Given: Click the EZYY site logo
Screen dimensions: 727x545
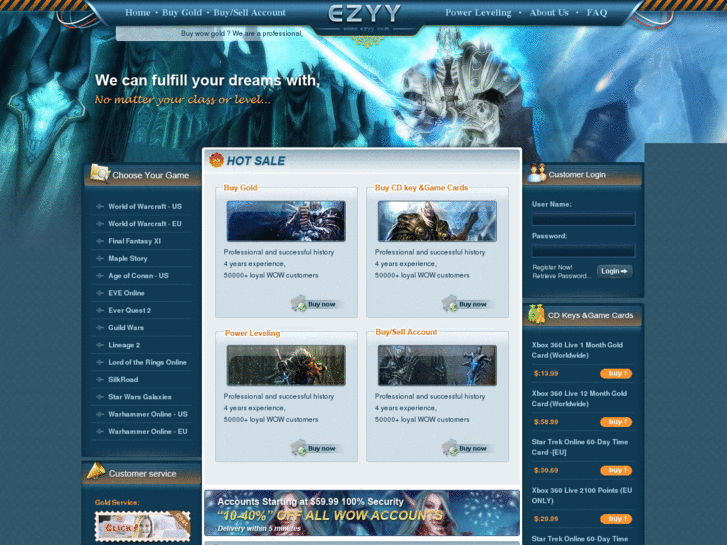Looking at the screenshot, I should (x=365, y=14).
